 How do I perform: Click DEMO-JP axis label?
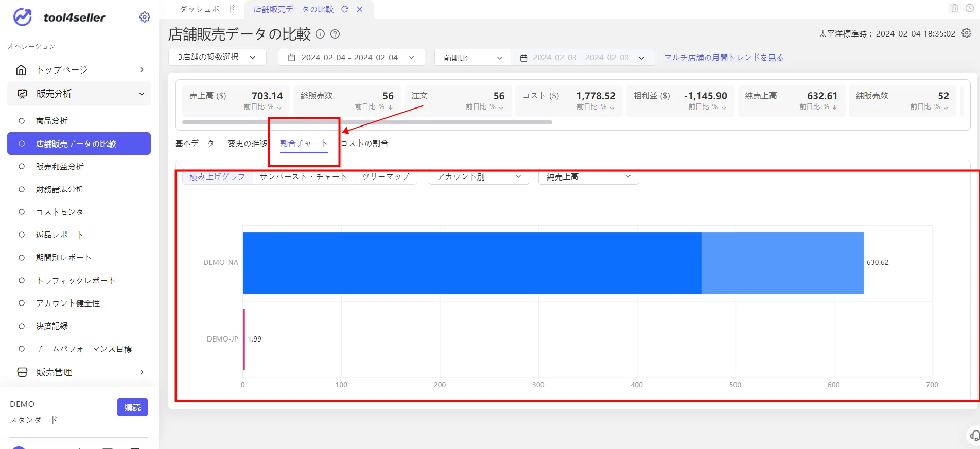222,339
